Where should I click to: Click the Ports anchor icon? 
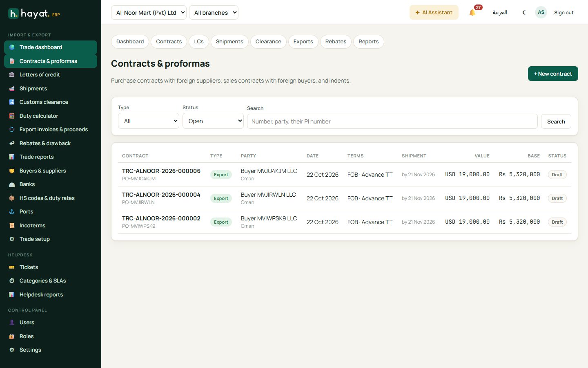click(12, 212)
